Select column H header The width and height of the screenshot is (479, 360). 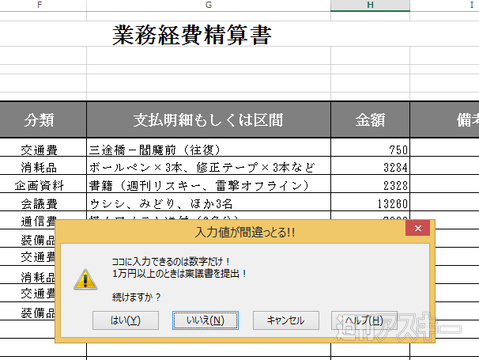370,5
